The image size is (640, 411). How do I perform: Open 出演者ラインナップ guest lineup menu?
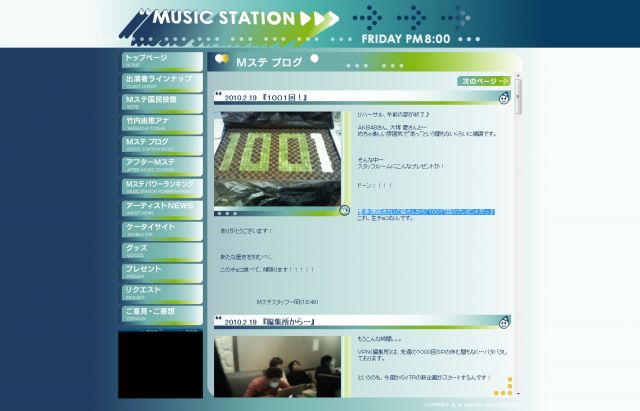click(162, 82)
